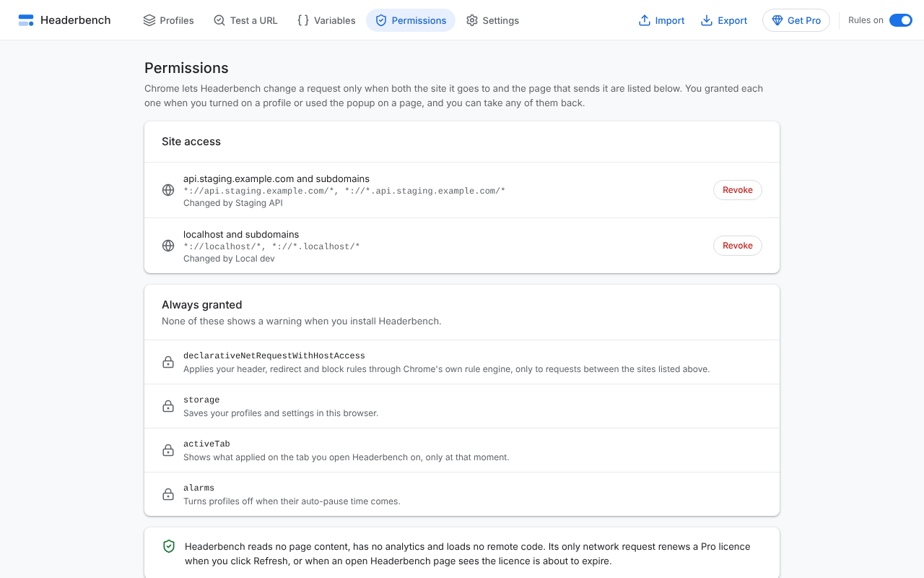Revoke access for api.staging.example.com
This screenshot has width=924, height=578.
pos(738,190)
